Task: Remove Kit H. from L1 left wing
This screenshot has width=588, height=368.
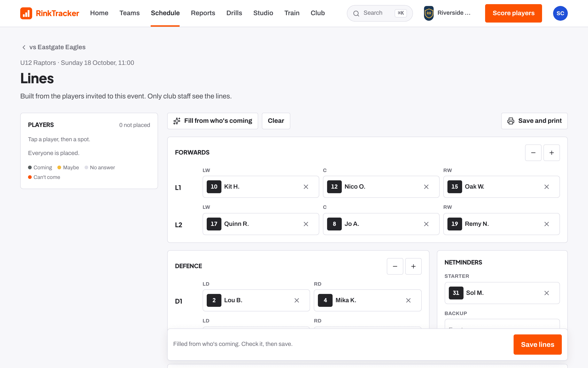Action: [306, 187]
